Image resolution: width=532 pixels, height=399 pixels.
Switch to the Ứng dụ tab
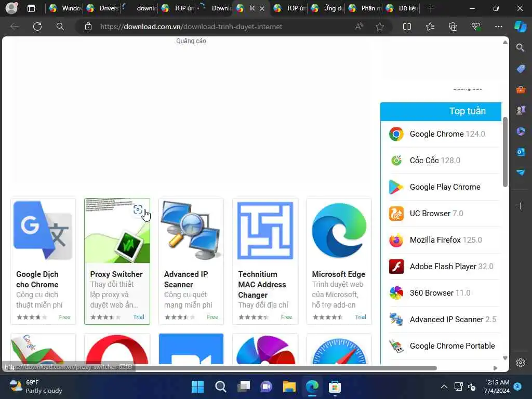tap(327, 8)
